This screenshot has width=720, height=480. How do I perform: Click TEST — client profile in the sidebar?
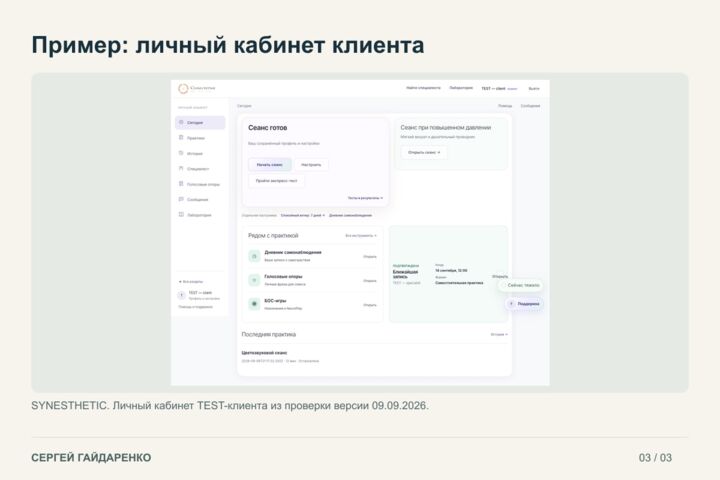tap(199, 295)
